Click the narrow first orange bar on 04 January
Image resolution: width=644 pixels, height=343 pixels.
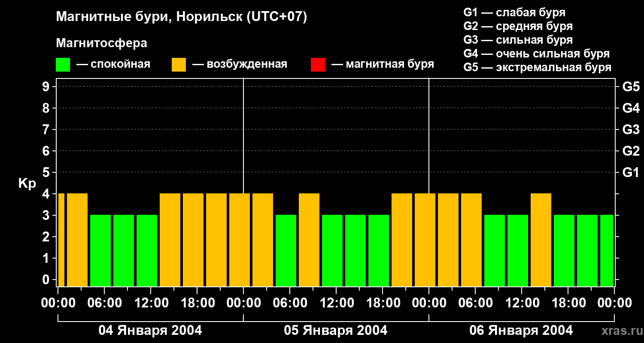click(x=61, y=240)
